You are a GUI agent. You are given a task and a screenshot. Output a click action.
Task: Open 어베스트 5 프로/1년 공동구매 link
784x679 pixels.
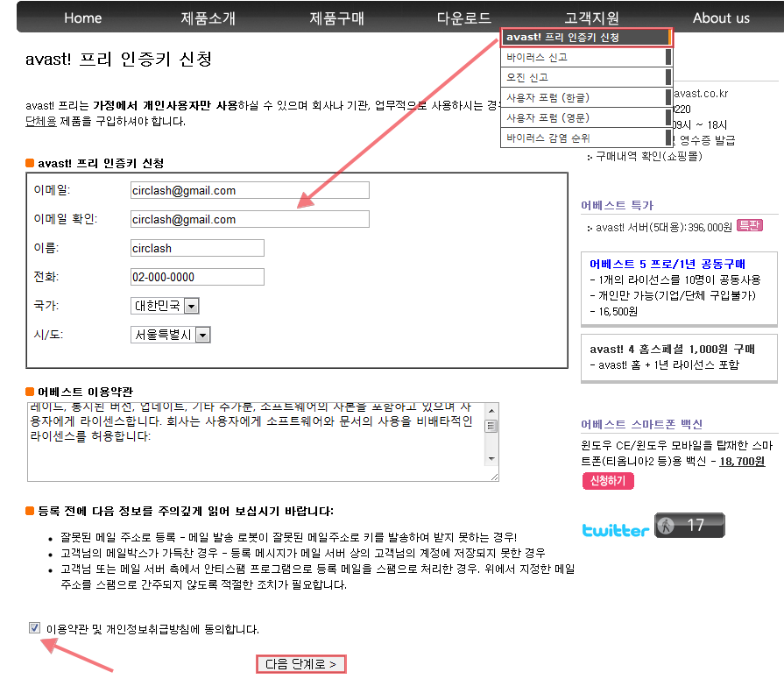coord(667,264)
